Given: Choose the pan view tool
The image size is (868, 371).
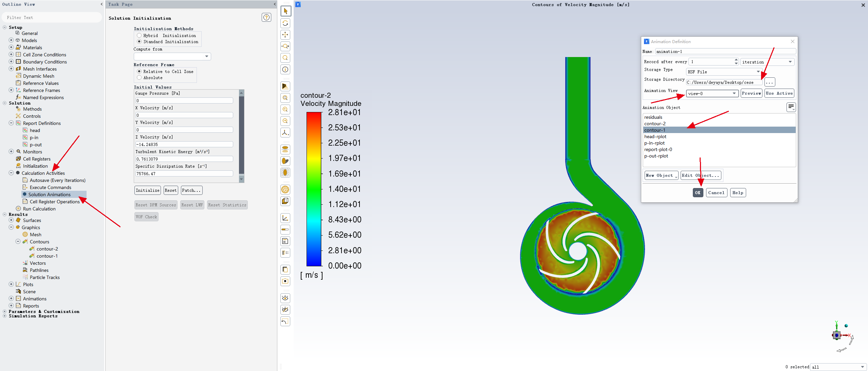Looking at the screenshot, I should pos(285,35).
